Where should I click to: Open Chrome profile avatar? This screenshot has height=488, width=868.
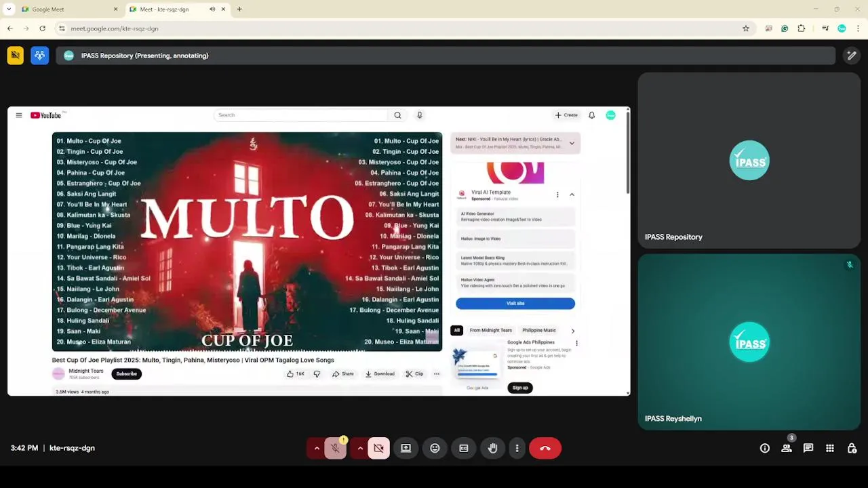coord(842,28)
